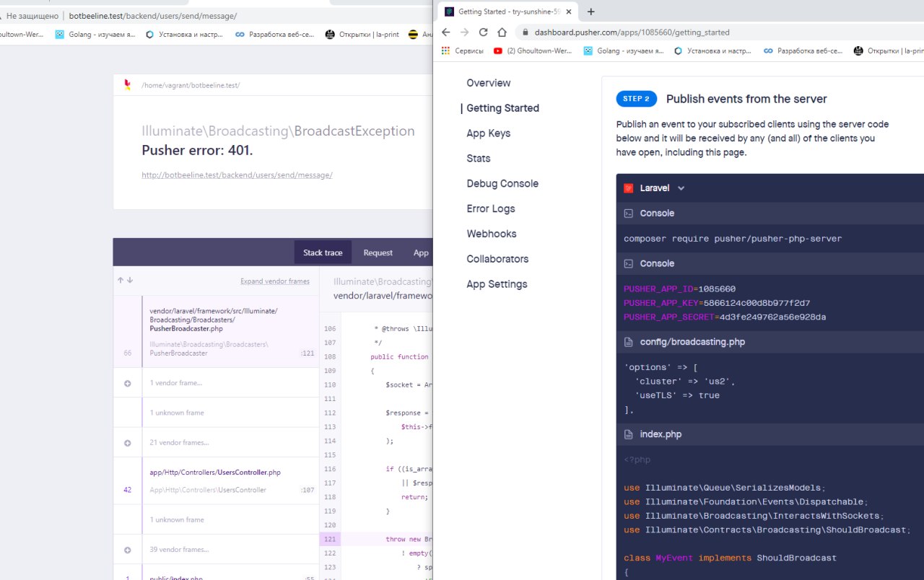Expand the 39 vendor frames row

[x=216, y=550]
